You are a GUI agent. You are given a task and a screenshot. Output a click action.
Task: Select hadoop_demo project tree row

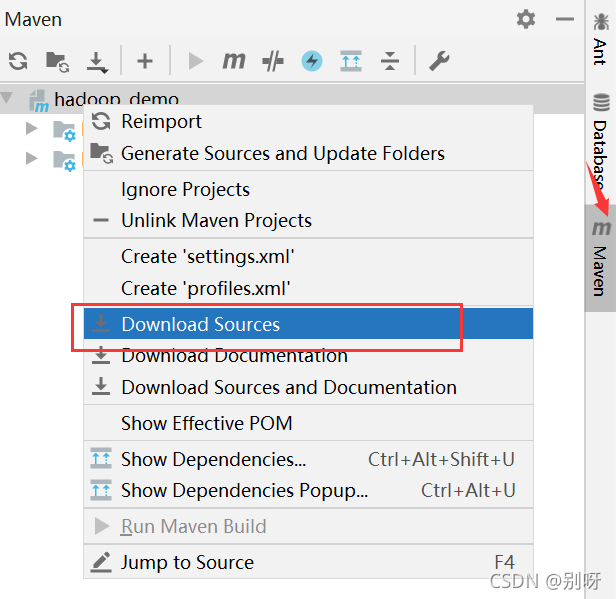(x=292, y=98)
